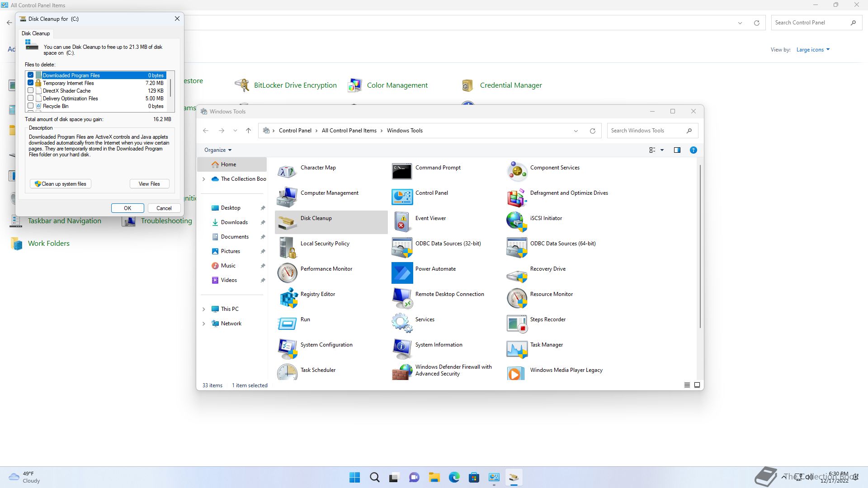Click Search Control Panel field

pyautogui.click(x=816, y=23)
